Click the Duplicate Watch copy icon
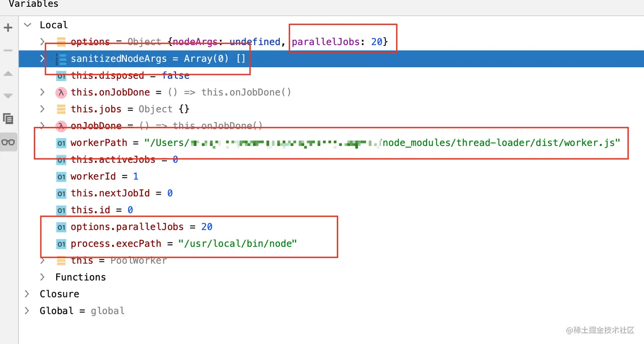 tap(8, 119)
